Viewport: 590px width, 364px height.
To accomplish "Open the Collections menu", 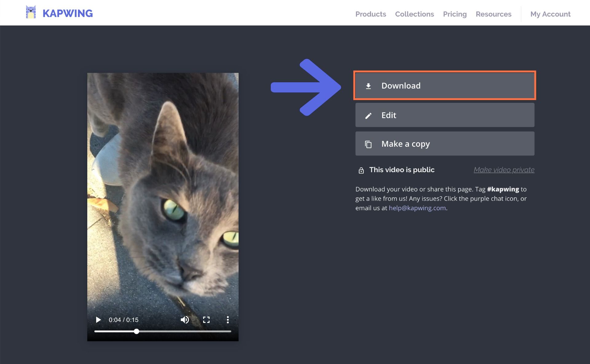I will [414, 14].
